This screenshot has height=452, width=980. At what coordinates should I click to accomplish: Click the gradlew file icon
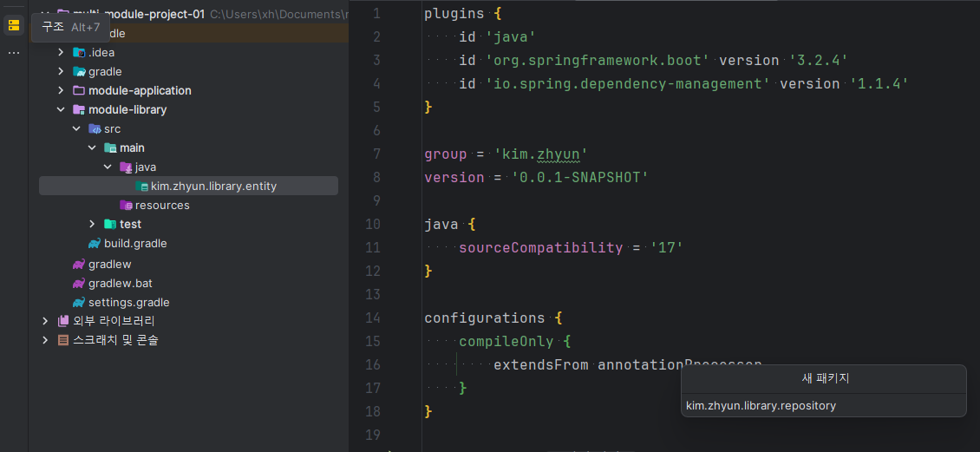79,265
